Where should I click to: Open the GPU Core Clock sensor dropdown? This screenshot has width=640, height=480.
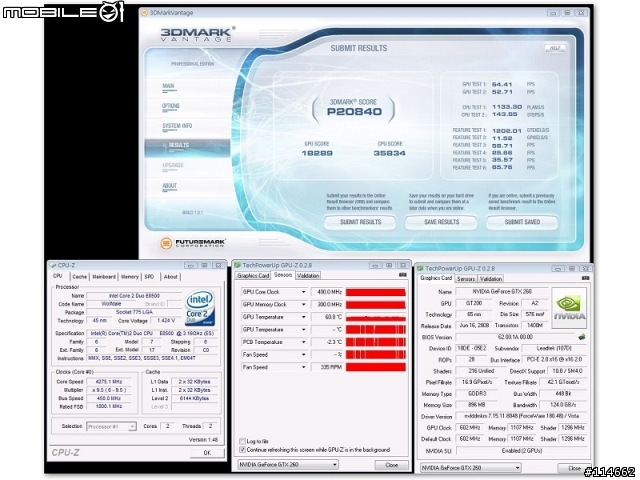(303, 292)
